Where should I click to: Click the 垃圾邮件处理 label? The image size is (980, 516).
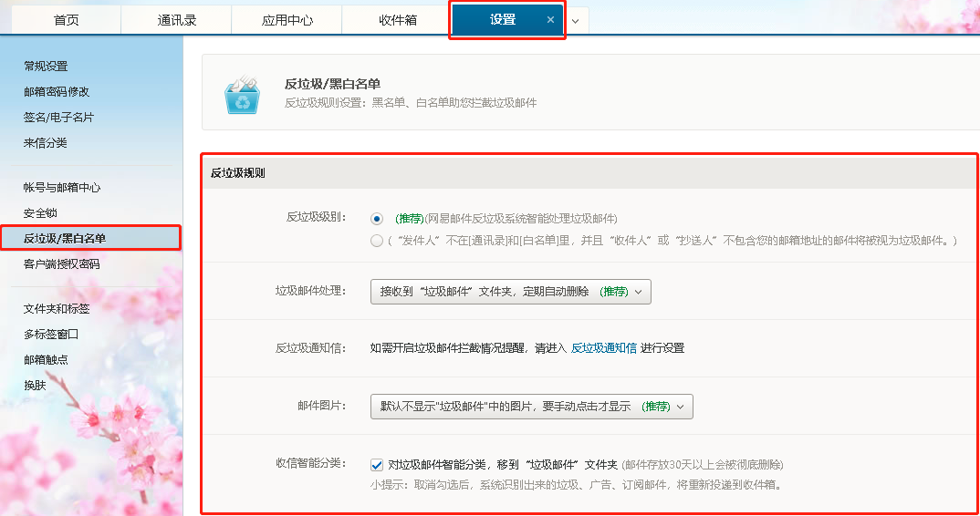(x=310, y=291)
